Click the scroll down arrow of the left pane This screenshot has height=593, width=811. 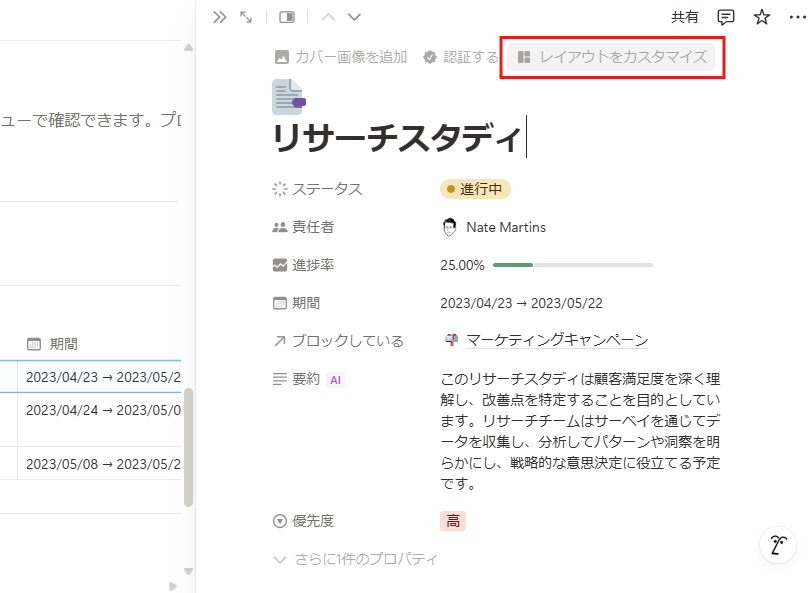[188, 571]
